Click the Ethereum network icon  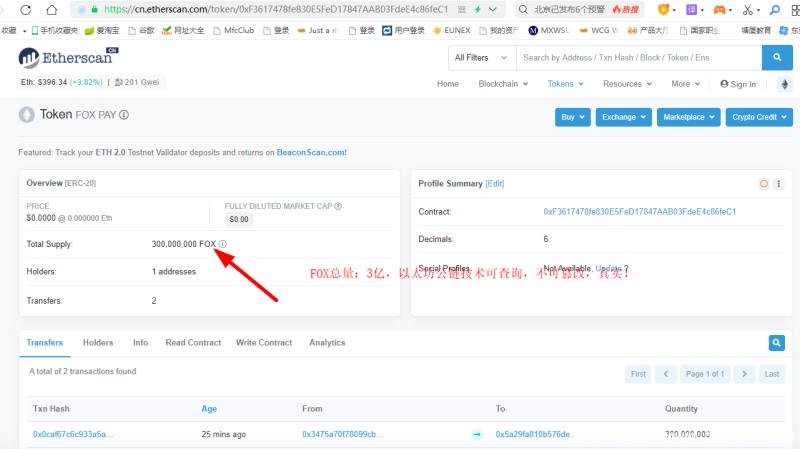coord(785,84)
